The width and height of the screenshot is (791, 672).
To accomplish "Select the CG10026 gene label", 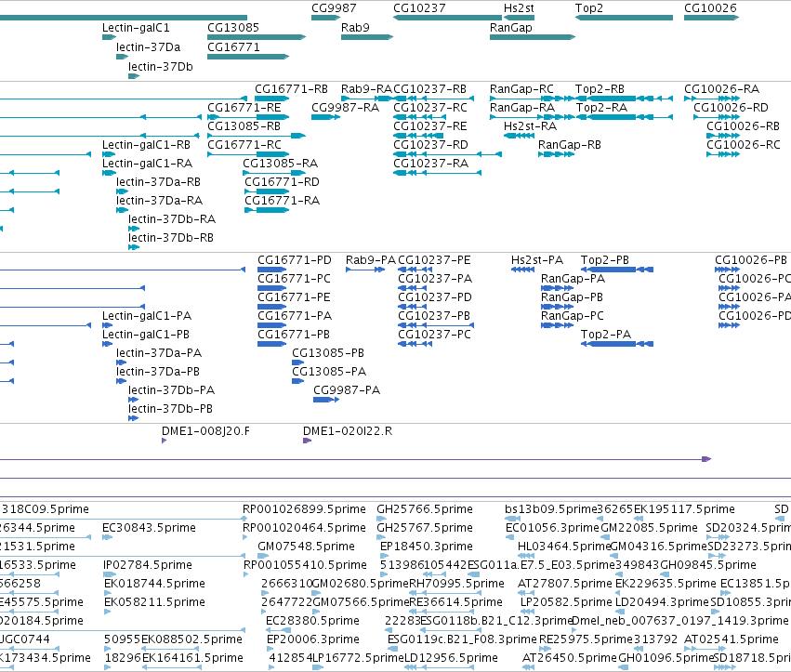I will (710, 8).
